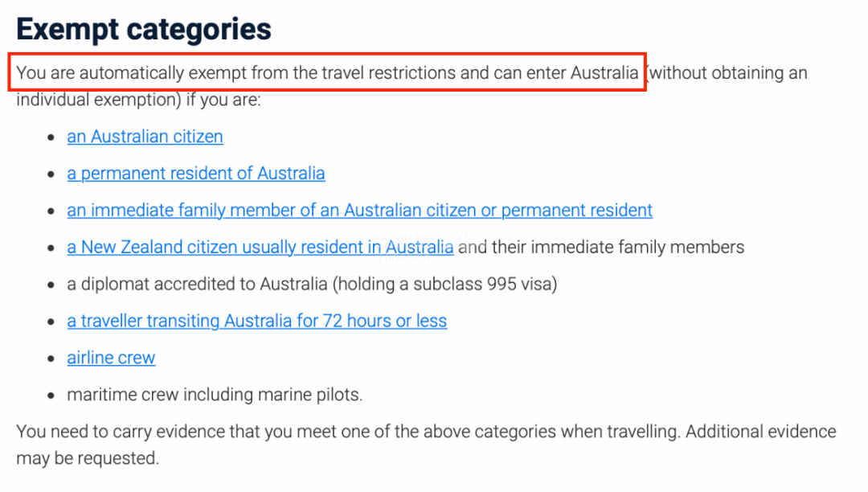
Task: Open the immediate family member link
Action: tap(359, 211)
